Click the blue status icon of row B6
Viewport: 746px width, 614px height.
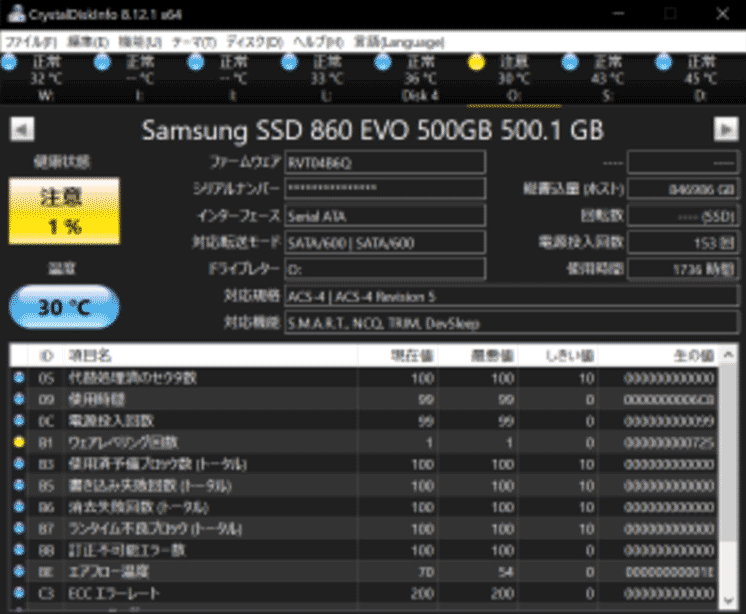pos(19,507)
